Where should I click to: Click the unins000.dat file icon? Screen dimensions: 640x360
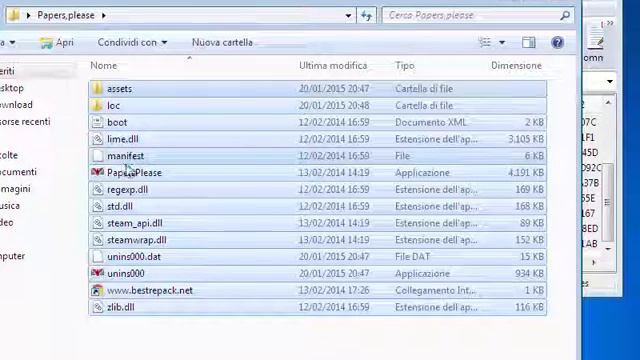(x=97, y=257)
